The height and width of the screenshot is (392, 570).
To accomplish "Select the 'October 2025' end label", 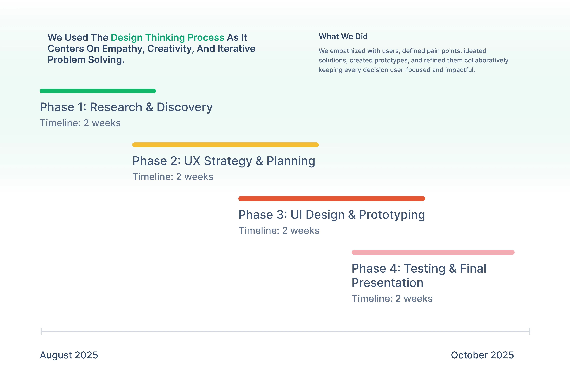I will 482,355.
